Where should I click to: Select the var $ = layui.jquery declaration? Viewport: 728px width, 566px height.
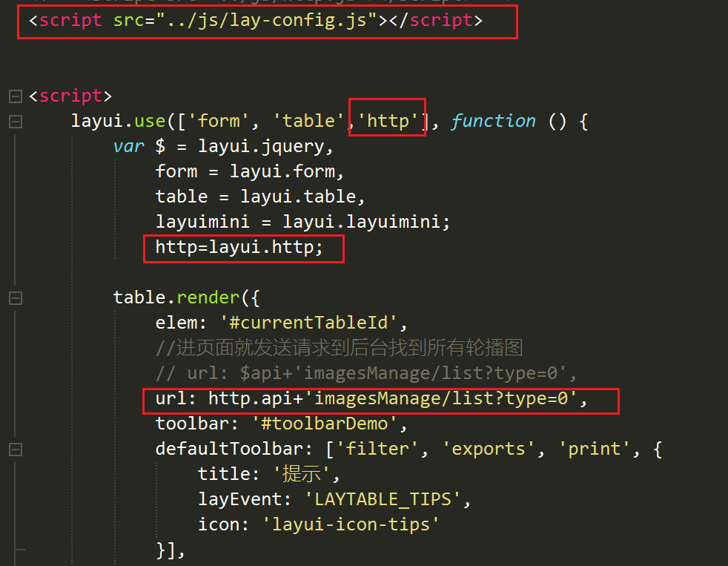(x=222, y=145)
